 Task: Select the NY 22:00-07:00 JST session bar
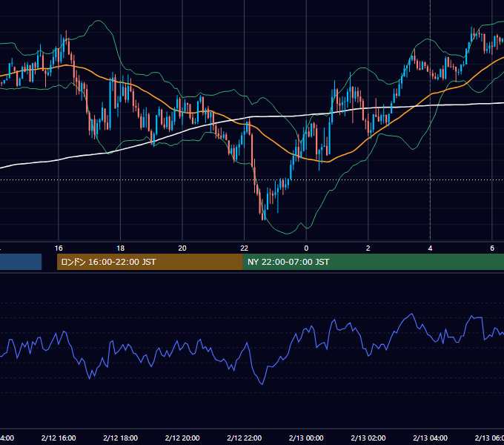point(373,262)
